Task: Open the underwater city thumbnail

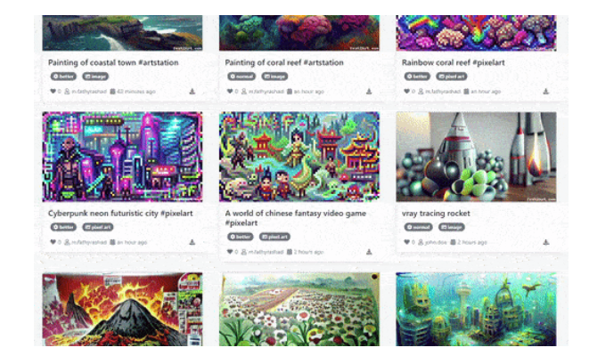Action: (x=477, y=309)
